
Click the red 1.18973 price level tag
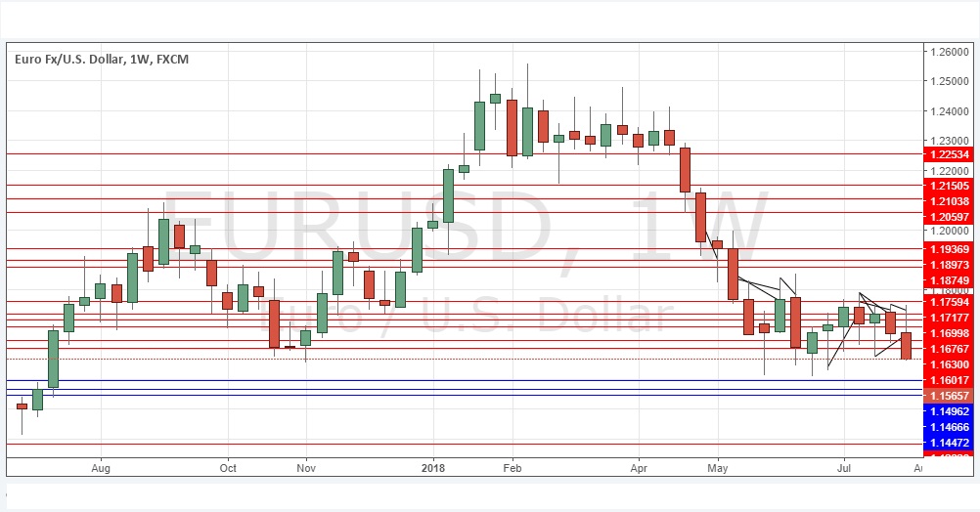(x=948, y=265)
